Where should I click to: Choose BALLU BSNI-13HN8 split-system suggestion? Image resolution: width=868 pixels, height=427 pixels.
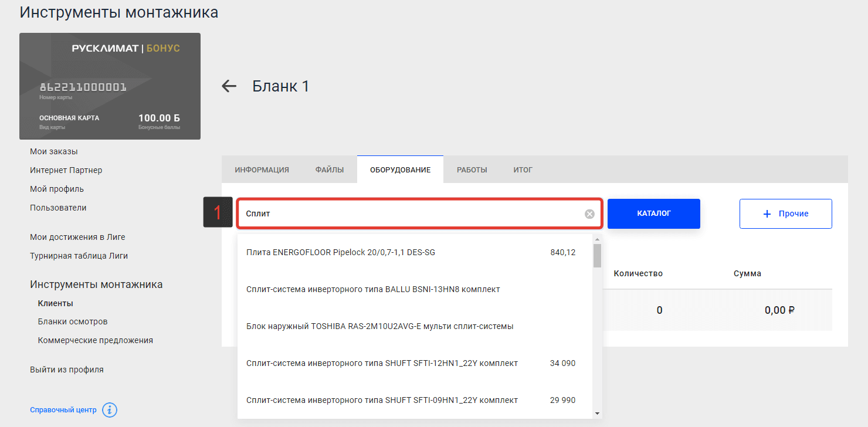[415, 289]
